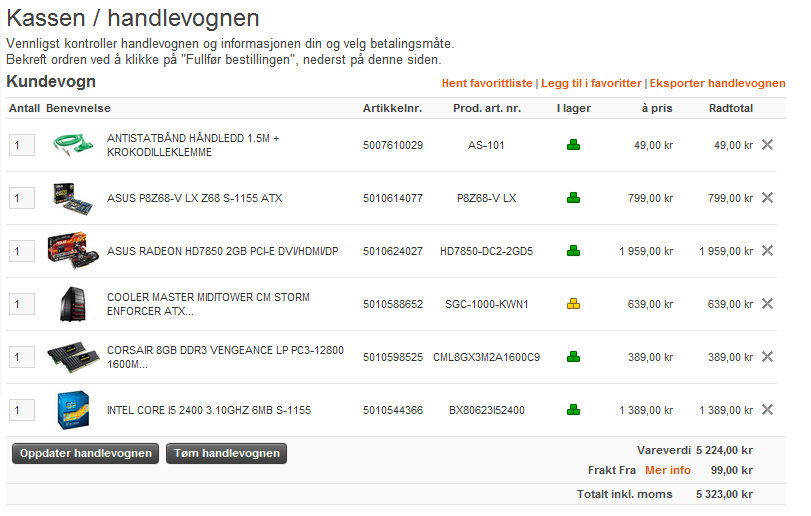Click the Tøm handlevognen button

tap(227, 453)
